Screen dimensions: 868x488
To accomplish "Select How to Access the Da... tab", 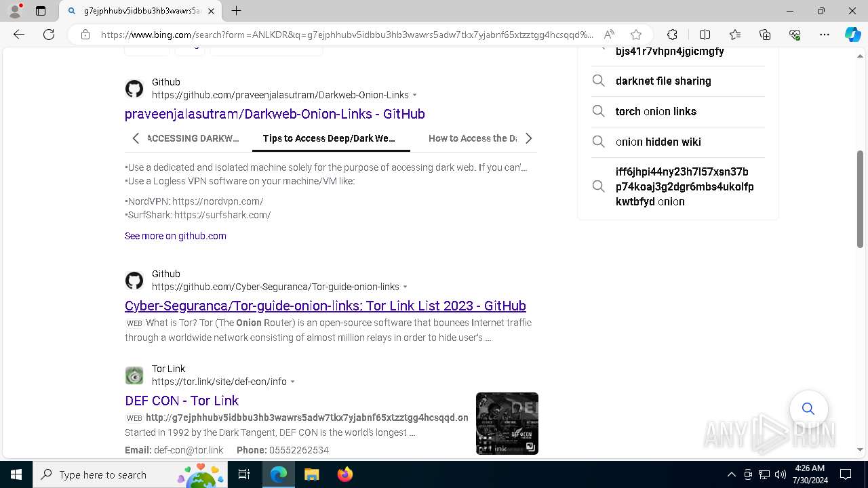I will click(x=473, y=138).
